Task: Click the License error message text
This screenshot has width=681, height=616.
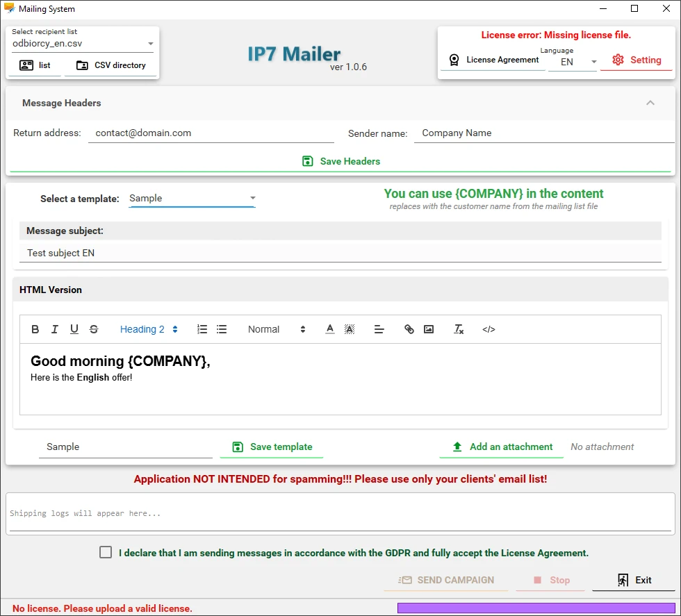Action: click(x=556, y=35)
